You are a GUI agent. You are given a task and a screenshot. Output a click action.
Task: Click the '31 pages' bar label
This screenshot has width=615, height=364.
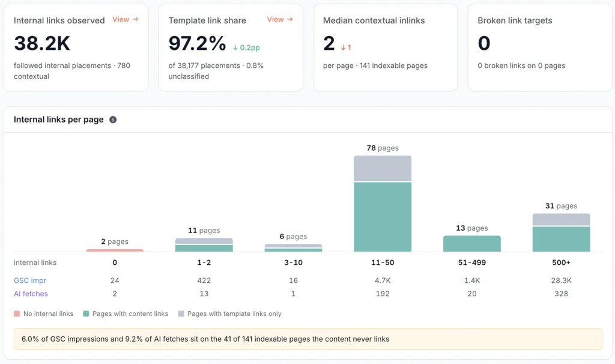562,206
